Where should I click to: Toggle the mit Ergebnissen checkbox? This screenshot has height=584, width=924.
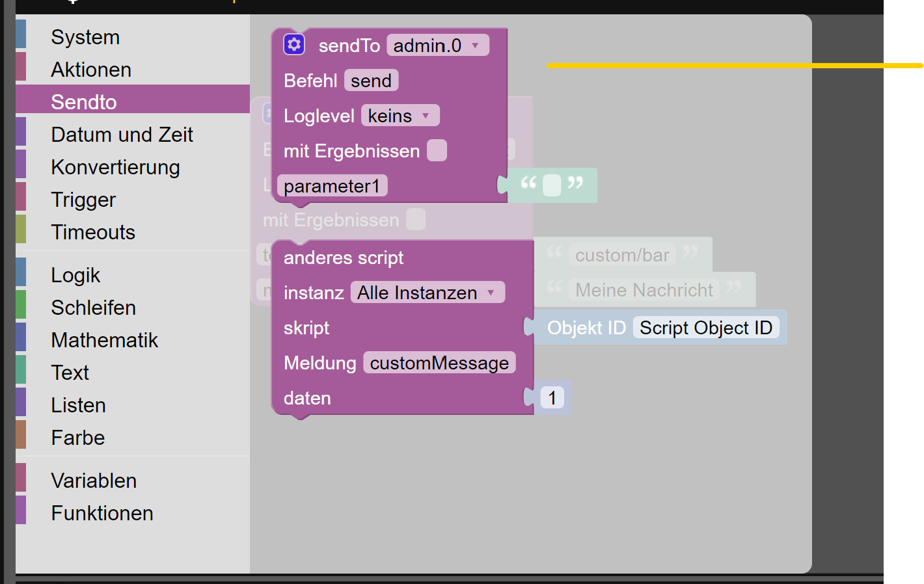click(437, 151)
